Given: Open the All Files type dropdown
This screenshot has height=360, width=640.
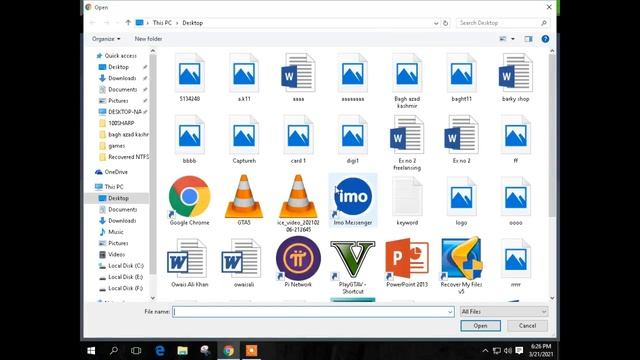Looking at the screenshot, I should [x=503, y=311].
